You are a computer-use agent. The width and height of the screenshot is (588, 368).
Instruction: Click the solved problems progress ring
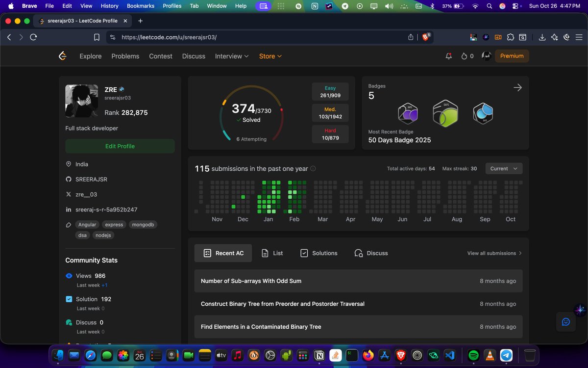[x=251, y=113]
